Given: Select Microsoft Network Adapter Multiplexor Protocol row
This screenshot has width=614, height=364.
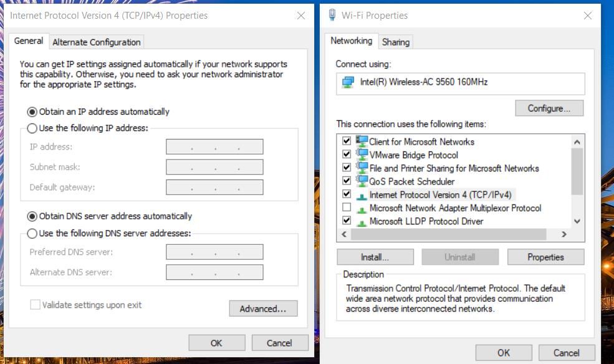Looking at the screenshot, I should coord(455,208).
